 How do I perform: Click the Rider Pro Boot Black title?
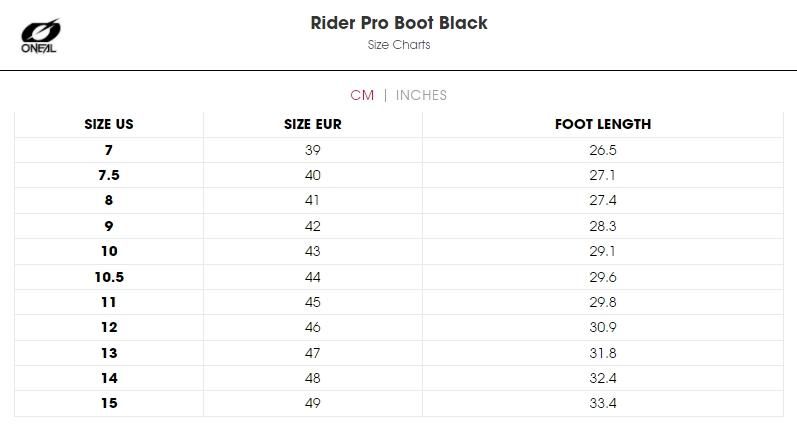[399, 23]
